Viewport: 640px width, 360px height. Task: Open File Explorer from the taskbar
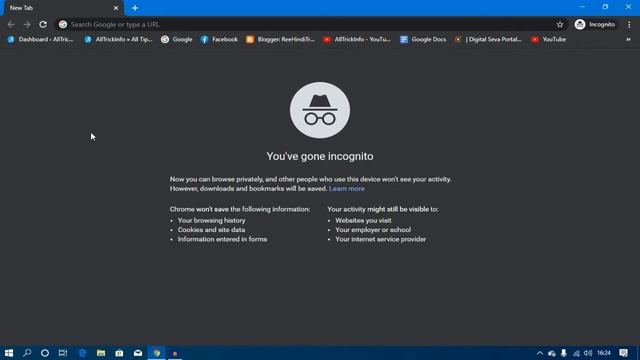coord(101,353)
